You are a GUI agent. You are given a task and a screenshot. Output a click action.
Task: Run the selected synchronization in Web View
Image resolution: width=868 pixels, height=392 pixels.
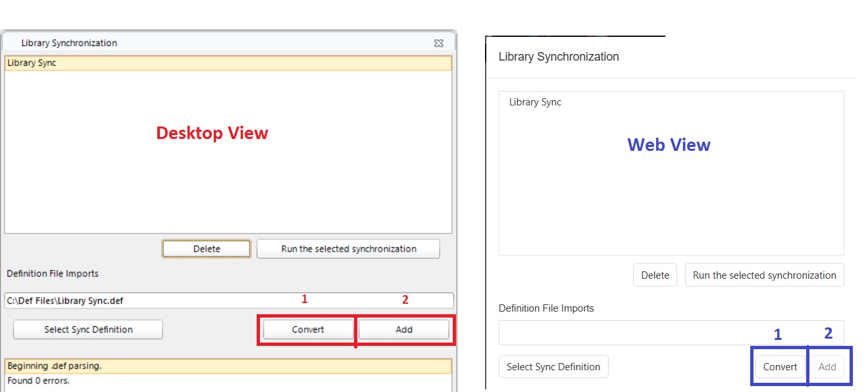pos(764,275)
